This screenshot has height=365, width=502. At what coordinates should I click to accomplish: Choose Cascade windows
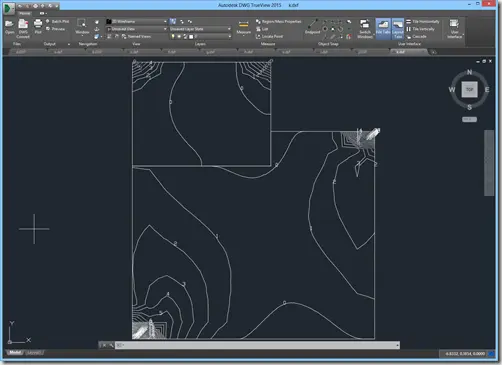pyautogui.click(x=416, y=36)
